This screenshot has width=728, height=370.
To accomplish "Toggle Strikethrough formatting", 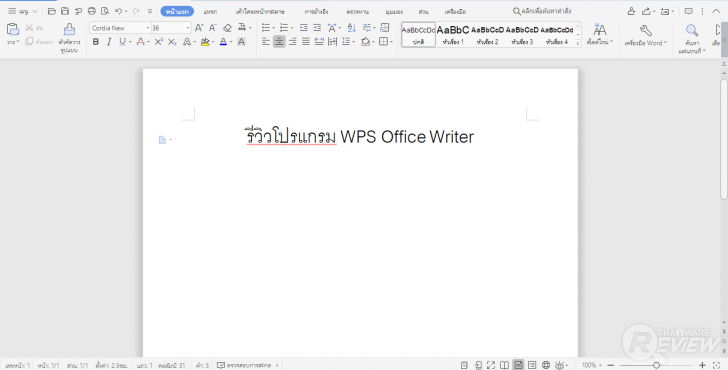I will [x=141, y=42].
